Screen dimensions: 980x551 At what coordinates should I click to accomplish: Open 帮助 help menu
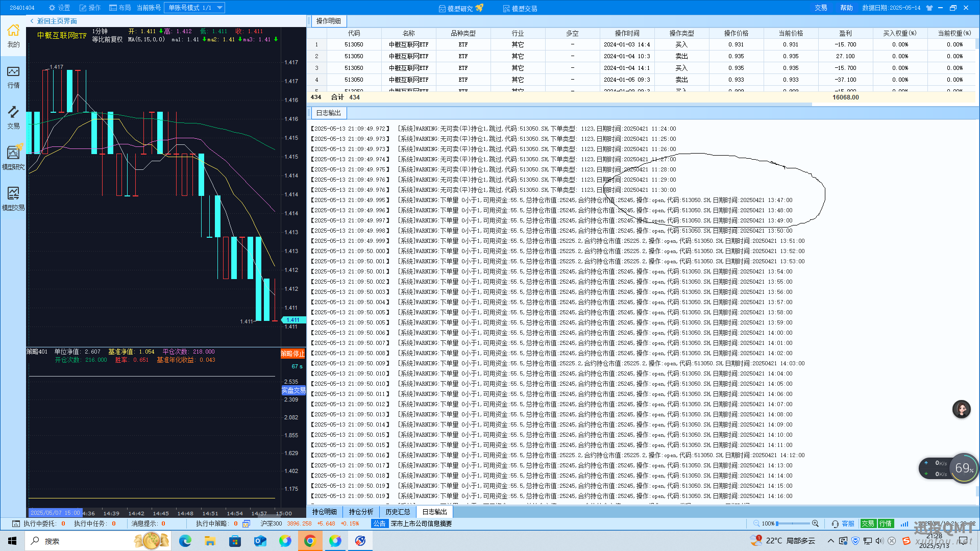[846, 8]
